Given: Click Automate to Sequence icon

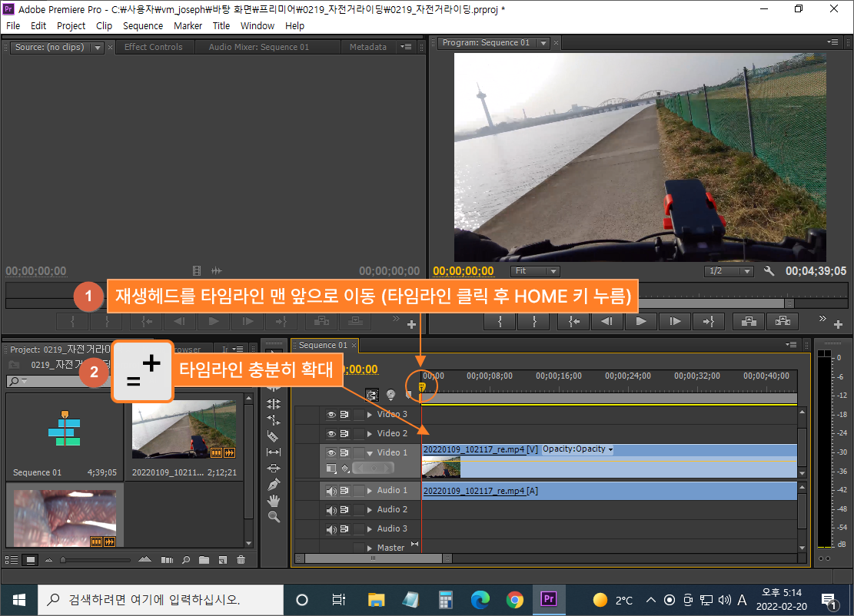Looking at the screenshot, I should point(168,559).
